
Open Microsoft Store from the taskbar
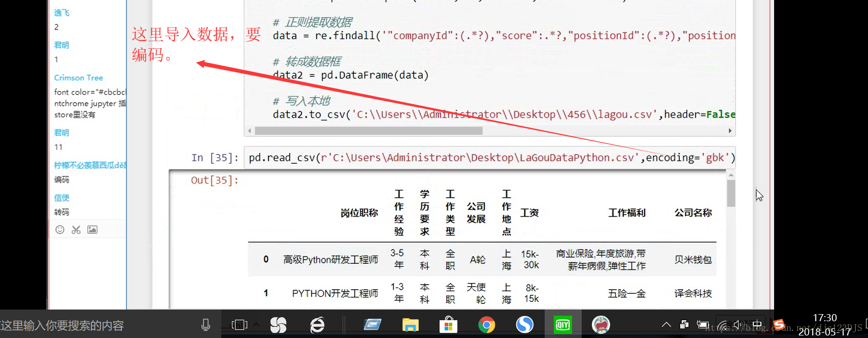(x=448, y=325)
